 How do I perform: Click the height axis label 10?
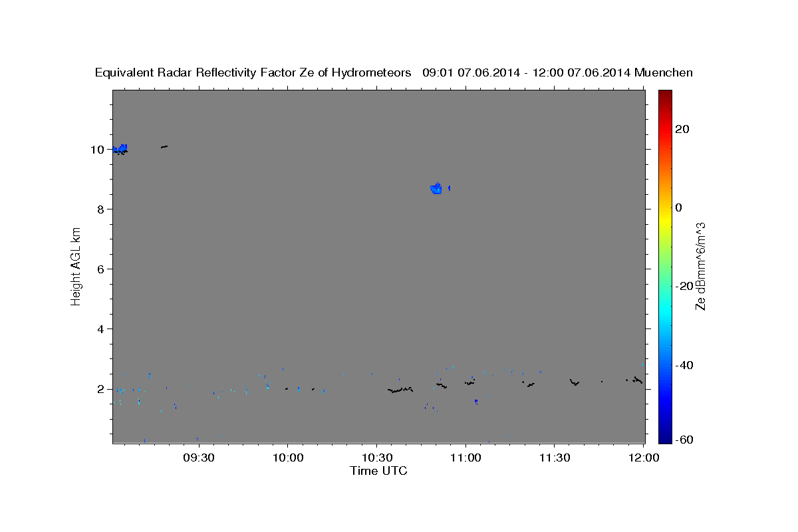pos(97,149)
